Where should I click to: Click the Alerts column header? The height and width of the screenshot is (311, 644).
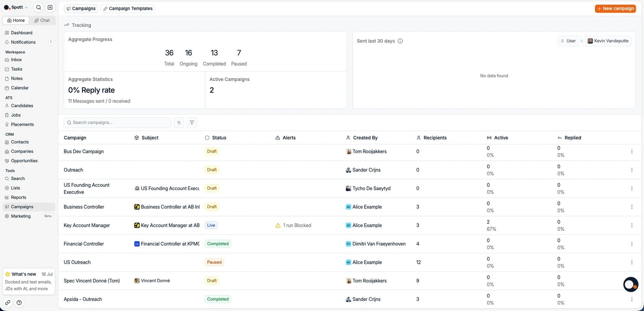point(286,138)
